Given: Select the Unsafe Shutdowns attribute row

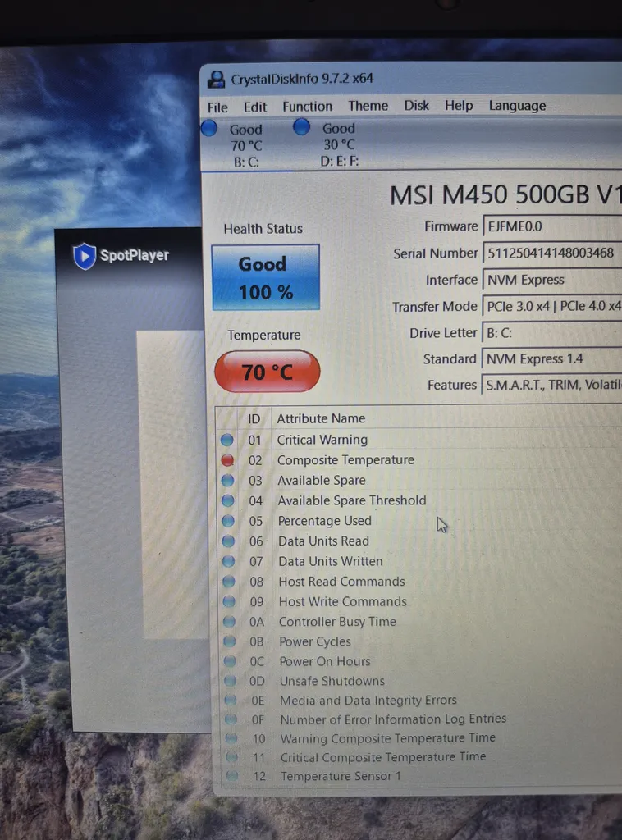Looking at the screenshot, I should (x=332, y=681).
